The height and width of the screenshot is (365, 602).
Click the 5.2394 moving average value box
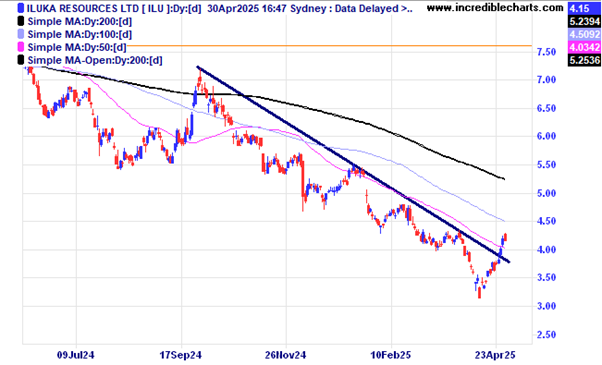[584, 21]
